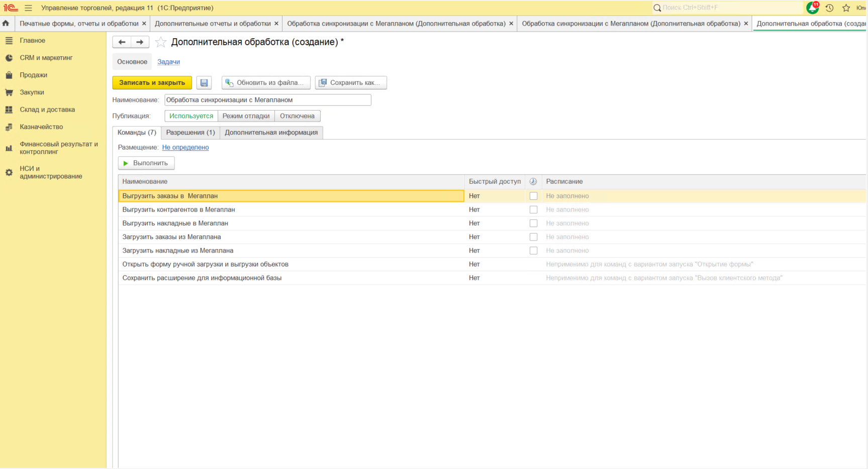Sort by Расписание column header
This screenshot has width=868, height=469.
(704, 181)
